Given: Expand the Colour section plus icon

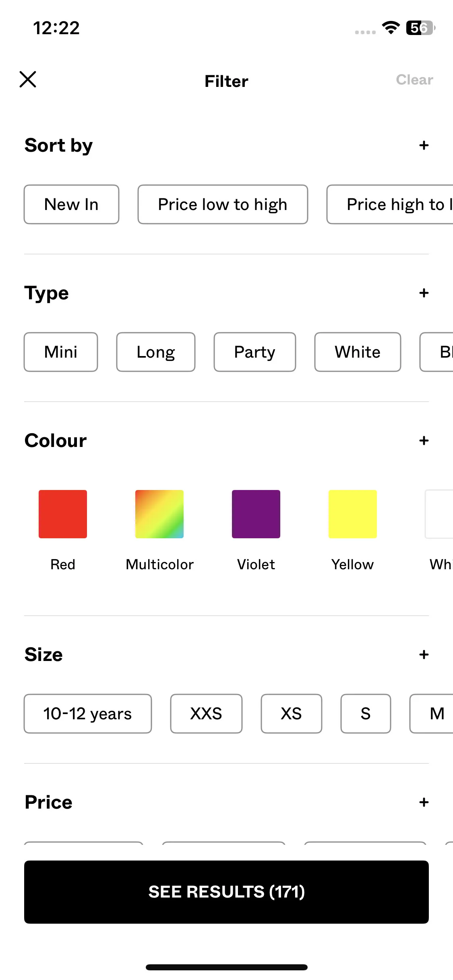Looking at the screenshot, I should (424, 441).
